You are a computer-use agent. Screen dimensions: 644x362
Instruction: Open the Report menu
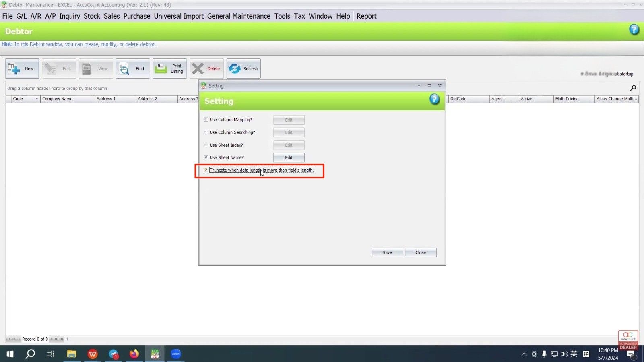pyautogui.click(x=366, y=16)
